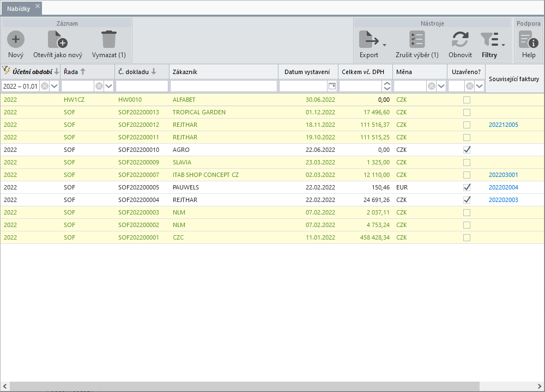Click the Měna column header
The image size is (545, 392).
point(420,72)
